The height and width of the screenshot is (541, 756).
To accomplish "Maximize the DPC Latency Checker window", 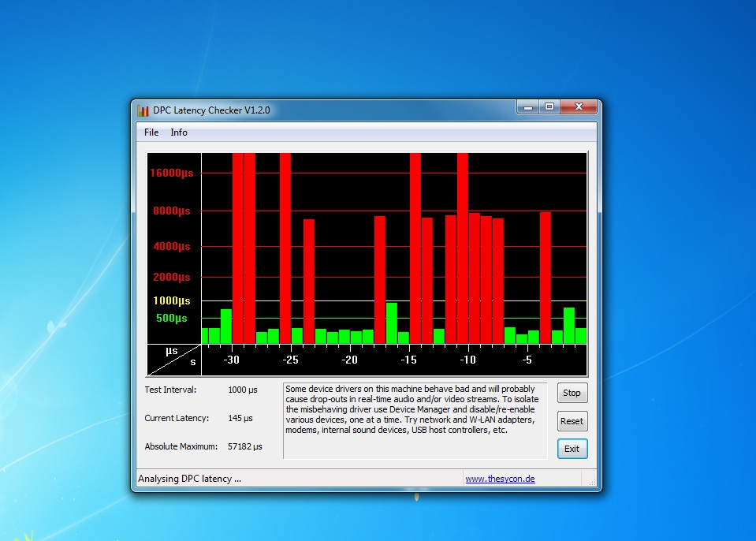I will coord(549,107).
